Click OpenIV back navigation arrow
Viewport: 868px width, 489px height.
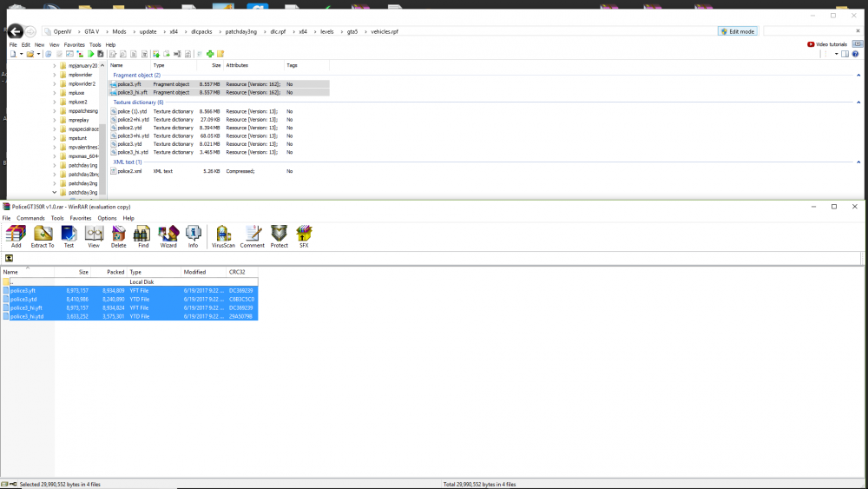coord(16,31)
